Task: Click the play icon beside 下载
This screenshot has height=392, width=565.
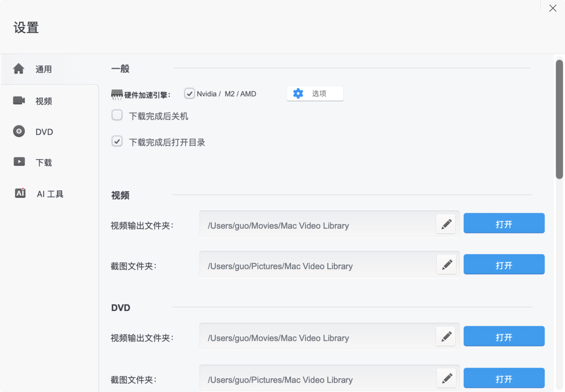Action: point(19,162)
